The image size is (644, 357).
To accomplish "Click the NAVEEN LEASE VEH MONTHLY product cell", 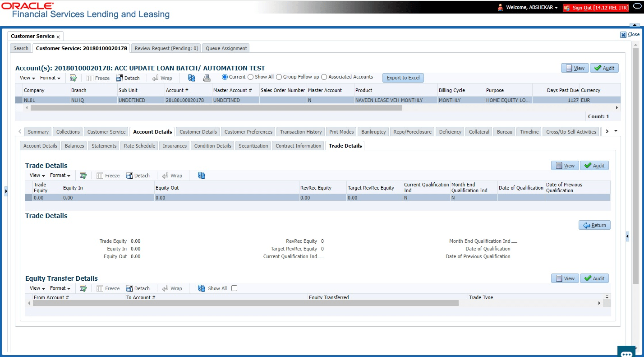I will click(x=396, y=100).
